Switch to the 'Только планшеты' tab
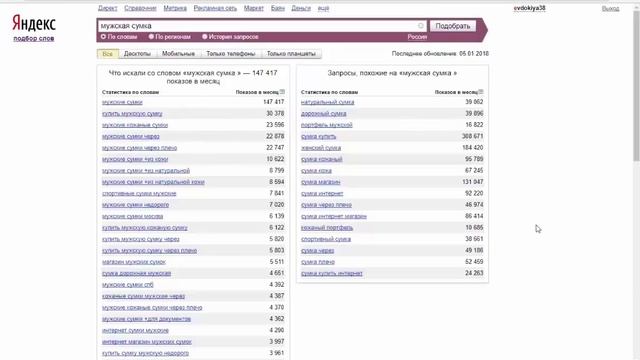Image resolution: width=640 pixels, height=360 pixels. click(x=291, y=54)
